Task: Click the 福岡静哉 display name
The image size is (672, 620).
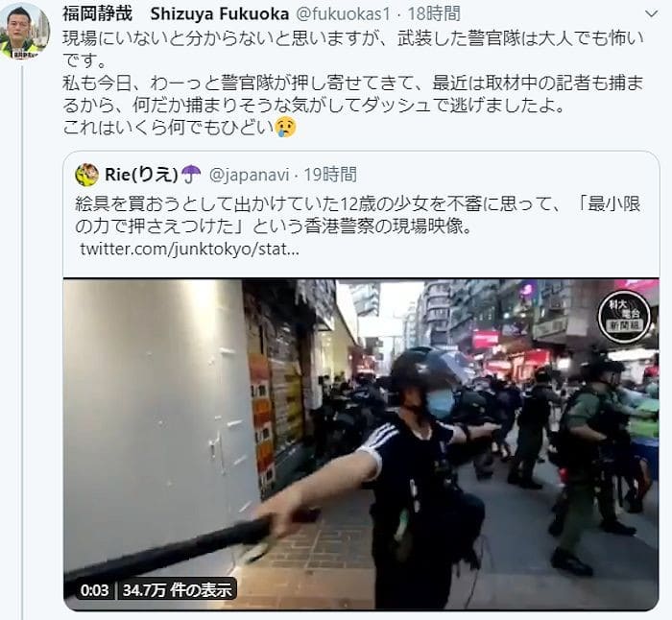Action: click(98, 14)
